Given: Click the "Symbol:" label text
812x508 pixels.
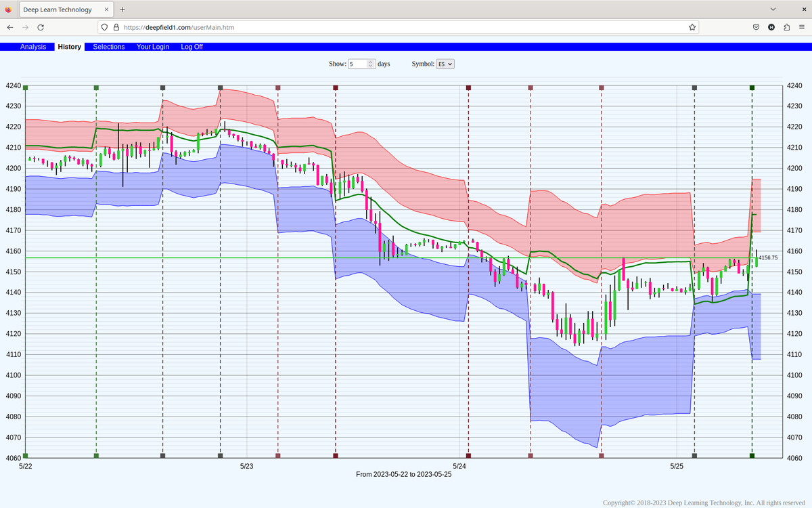Looking at the screenshot, I should pyautogui.click(x=423, y=64).
